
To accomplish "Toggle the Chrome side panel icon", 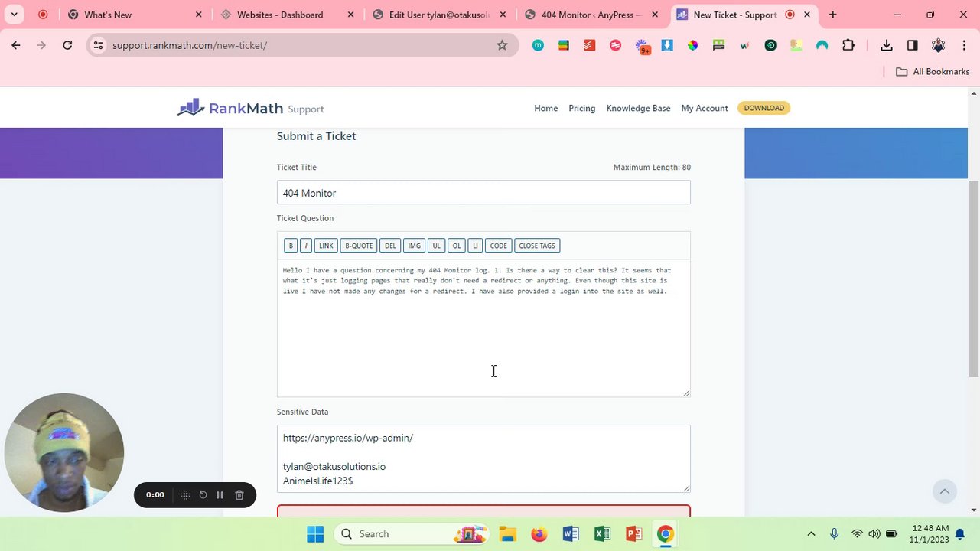I will pos(912,45).
